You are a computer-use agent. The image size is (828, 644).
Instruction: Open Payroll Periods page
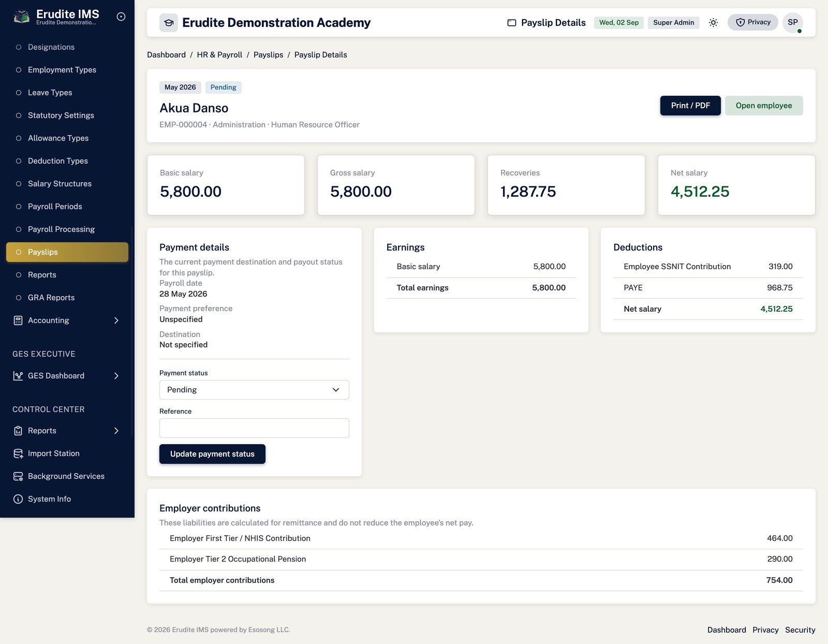(67, 207)
